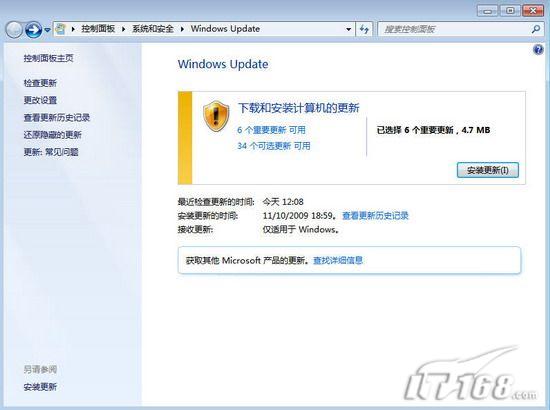Expand the arrow after 控制面板 breadcrumb

click(123, 29)
